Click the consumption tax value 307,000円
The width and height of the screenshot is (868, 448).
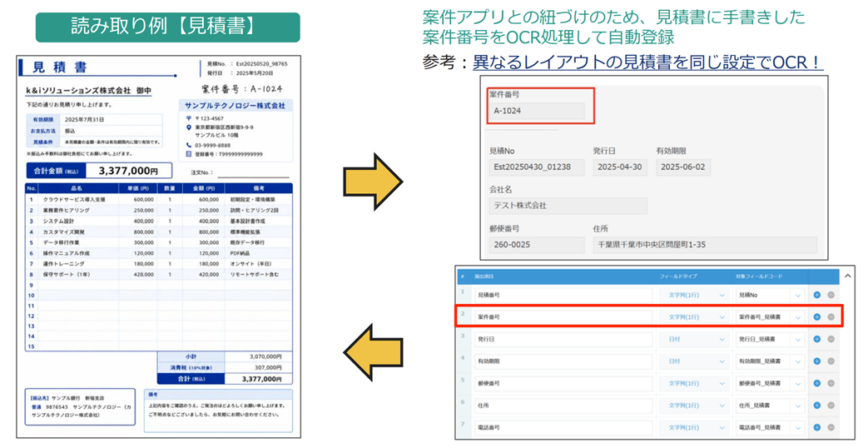[268, 368]
